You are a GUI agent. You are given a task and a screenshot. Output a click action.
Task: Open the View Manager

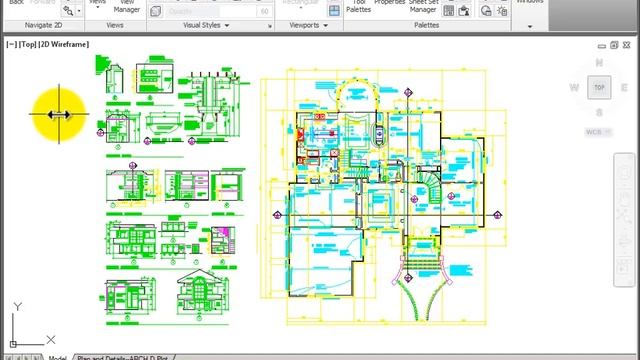[x=127, y=6]
